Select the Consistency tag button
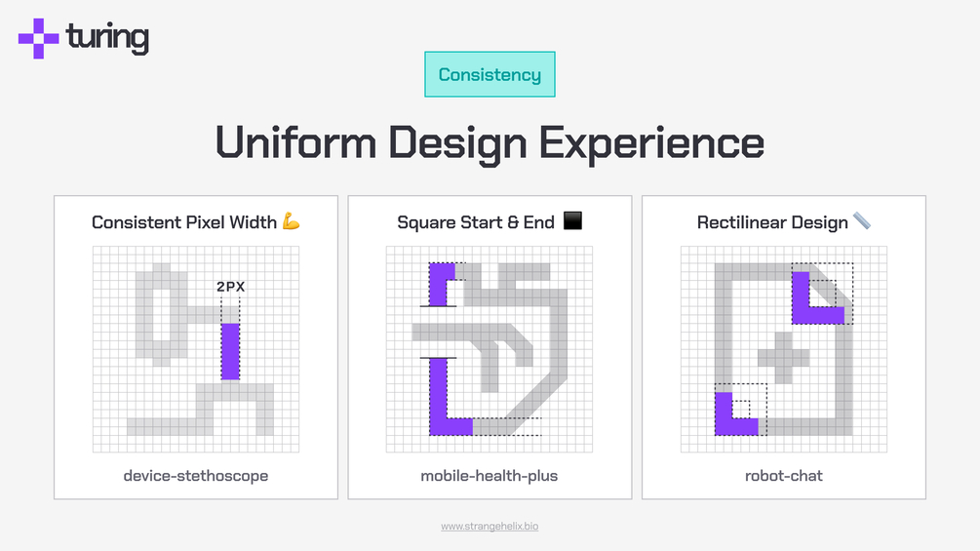 click(490, 74)
